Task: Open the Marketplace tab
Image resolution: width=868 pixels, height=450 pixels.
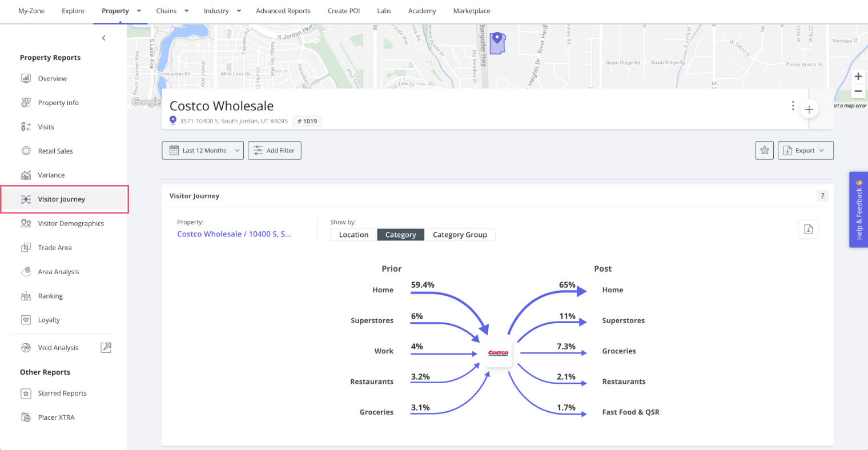Action: pyautogui.click(x=472, y=11)
